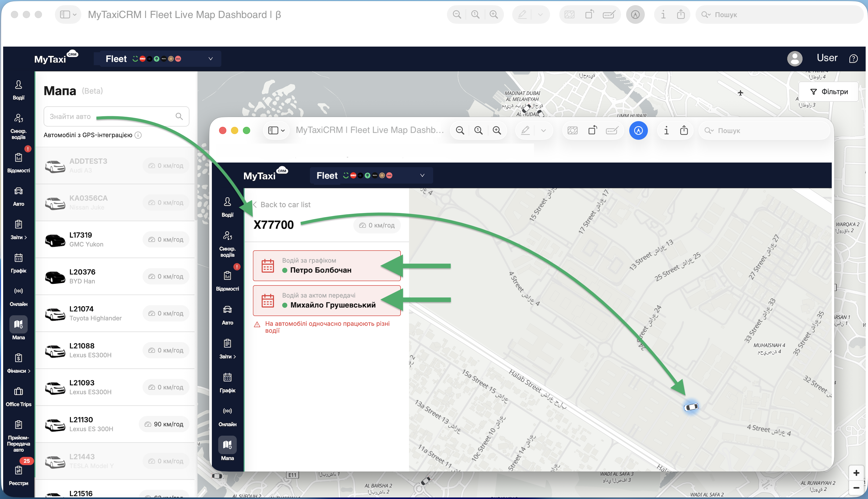Zoom to actual size in inner Preview toolbar

(x=479, y=130)
